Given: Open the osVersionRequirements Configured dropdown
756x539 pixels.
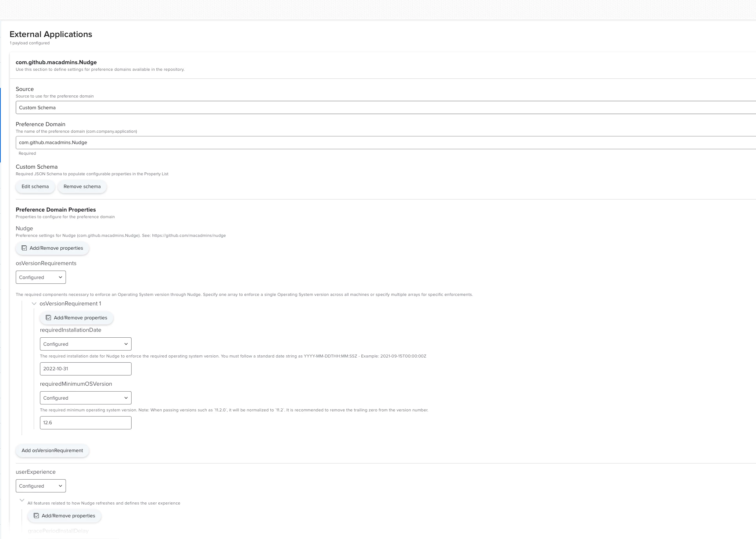Looking at the screenshot, I should [x=41, y=277].
